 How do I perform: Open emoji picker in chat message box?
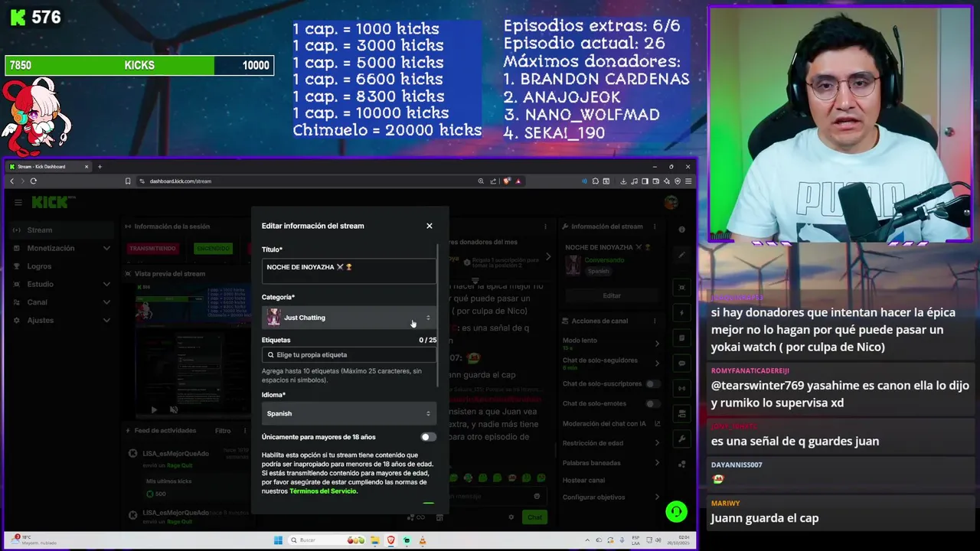click(x=537, y=496)
